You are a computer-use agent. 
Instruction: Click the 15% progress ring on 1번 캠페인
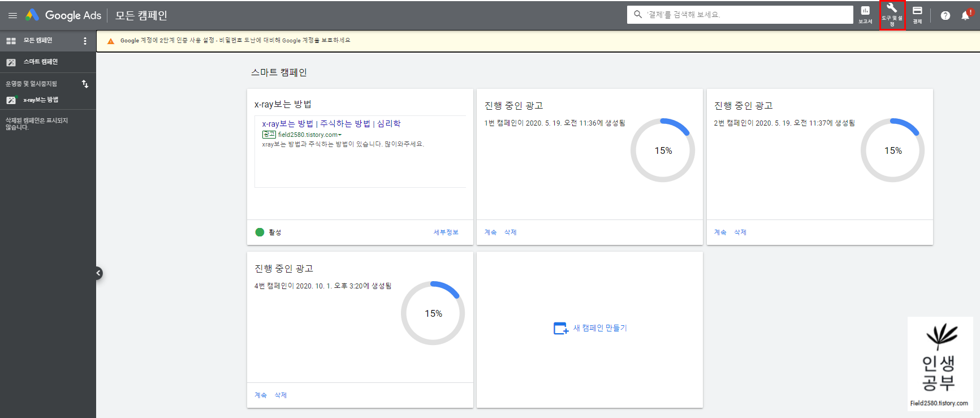click(x=663, y=150)
